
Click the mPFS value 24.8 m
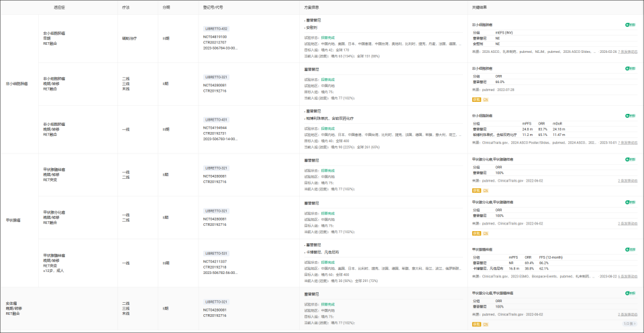point(527,129)
